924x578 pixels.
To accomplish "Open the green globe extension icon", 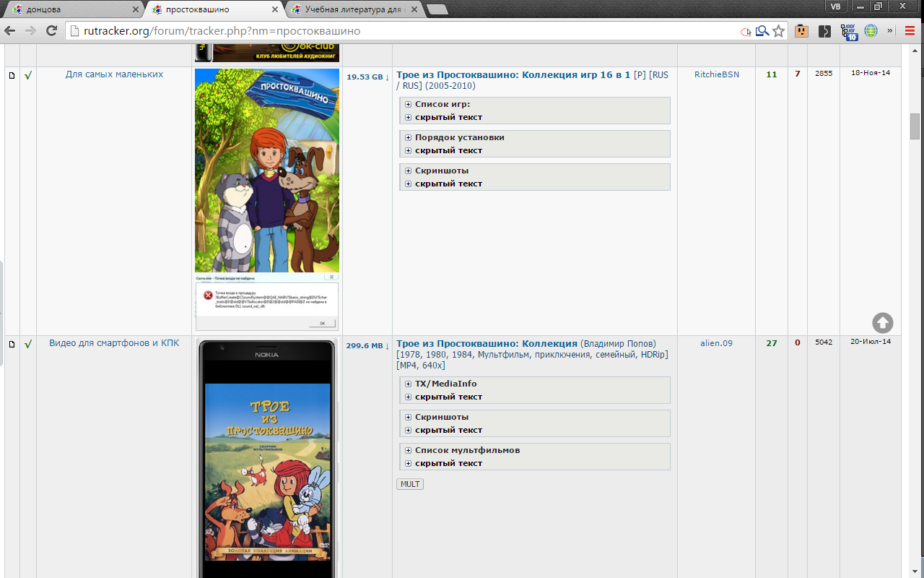I will [871, 31].
